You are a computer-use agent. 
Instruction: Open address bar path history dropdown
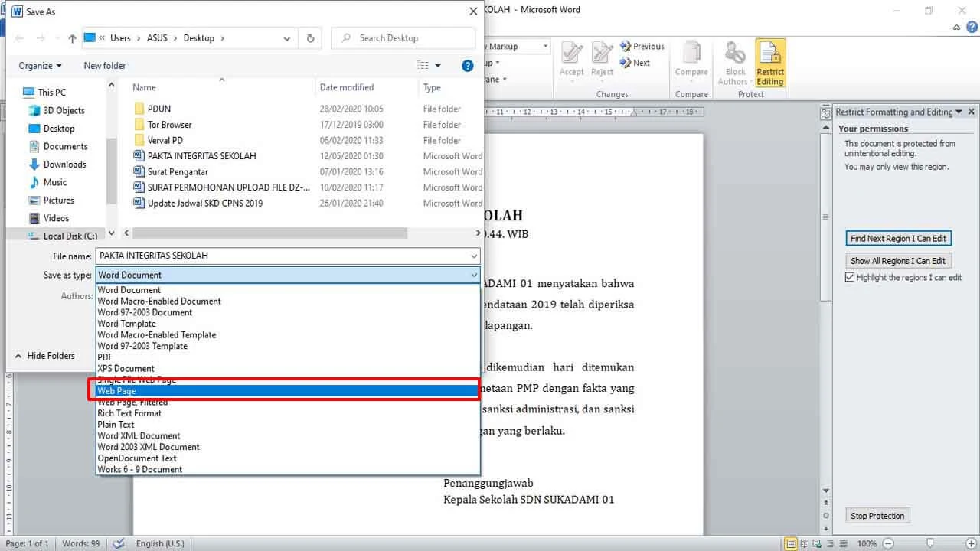[x=287, y=38]
